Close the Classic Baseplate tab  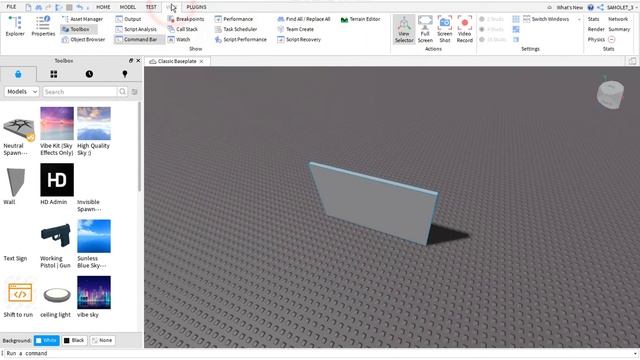[x=202, y=61]
